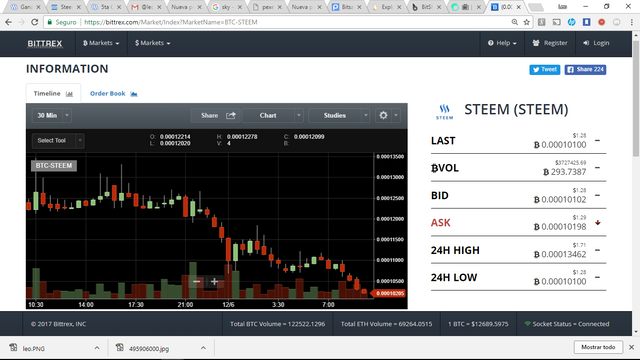This screenshot has width=640, height=360.
Task: Expand options for 495906000.jpg download
Action: pyautogui.click(x=203, y=348)
